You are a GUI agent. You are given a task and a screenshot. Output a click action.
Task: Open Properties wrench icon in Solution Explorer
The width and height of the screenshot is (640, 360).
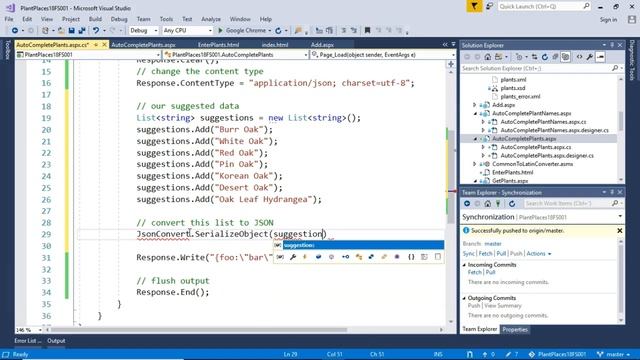[x=590, y=57]
